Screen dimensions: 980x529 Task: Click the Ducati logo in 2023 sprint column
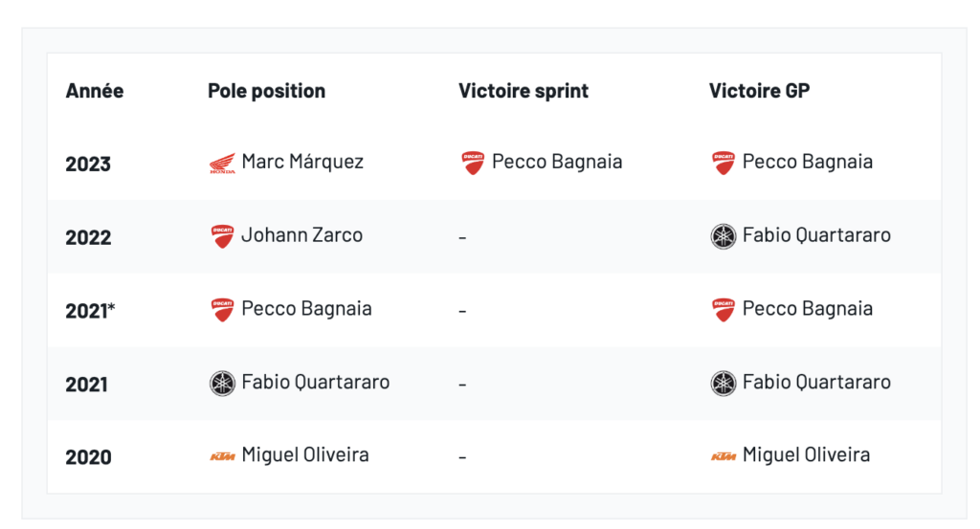(473, 163)
